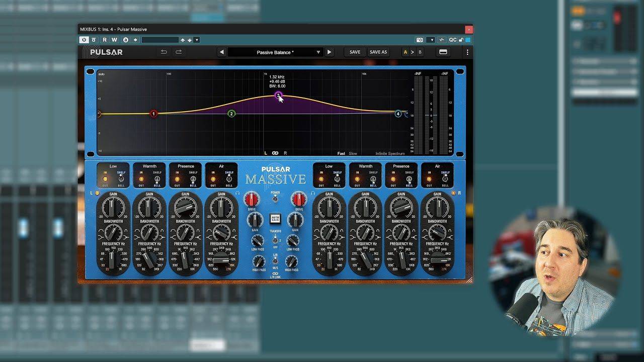644x362 pixels.
Task: Choose Slow analyzer speed
Action: [x=353, y=153]
